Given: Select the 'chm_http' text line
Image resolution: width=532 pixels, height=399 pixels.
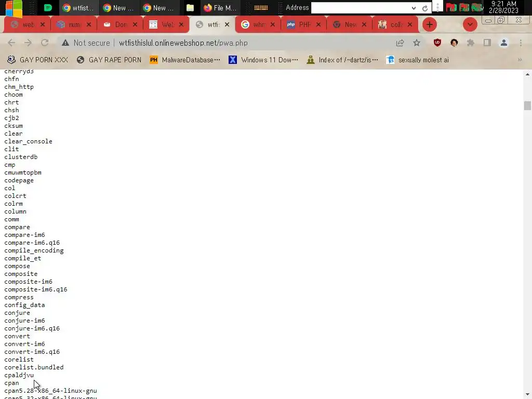Looking at the screenshot, I should click(x=19, y=87).
